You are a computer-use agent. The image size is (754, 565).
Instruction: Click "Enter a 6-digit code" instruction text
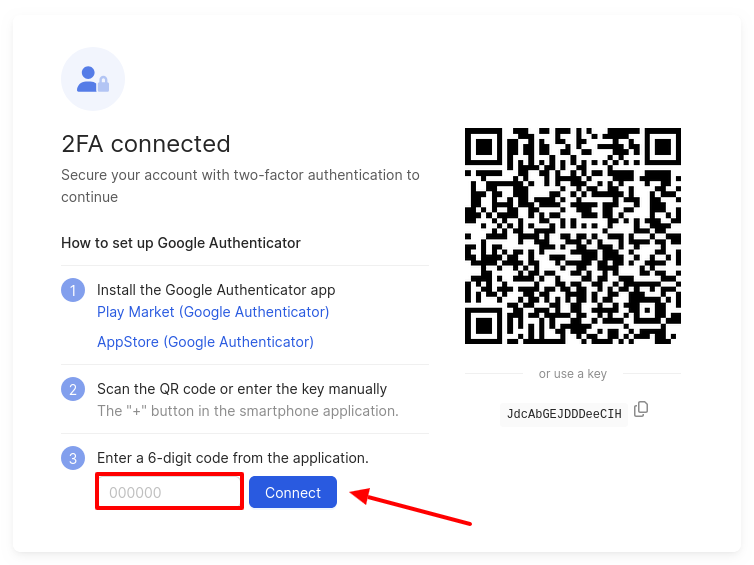click(x=233, y=458)
